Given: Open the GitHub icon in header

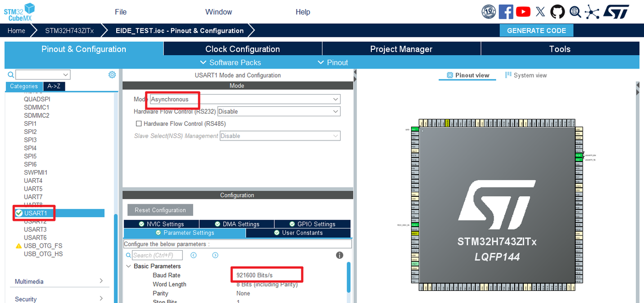Looking at the screenshot, I should (557, 12).
